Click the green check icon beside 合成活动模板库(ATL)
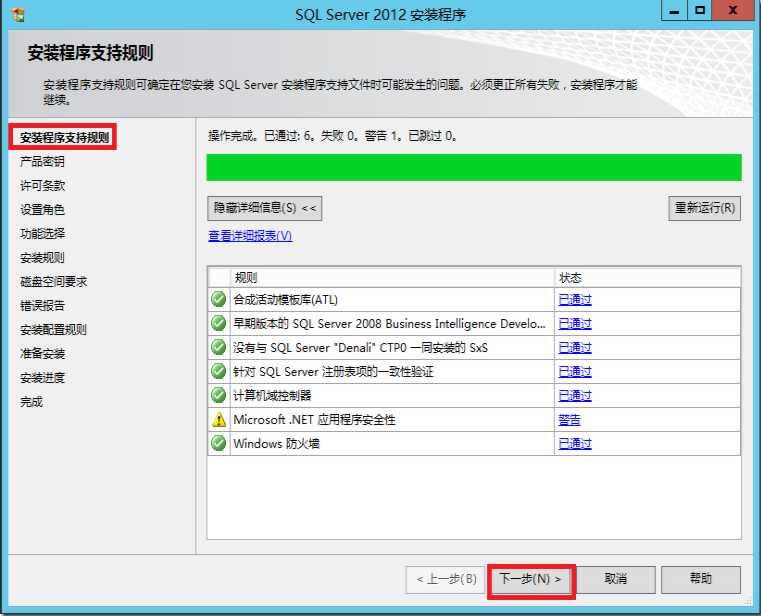 [219, 299]
